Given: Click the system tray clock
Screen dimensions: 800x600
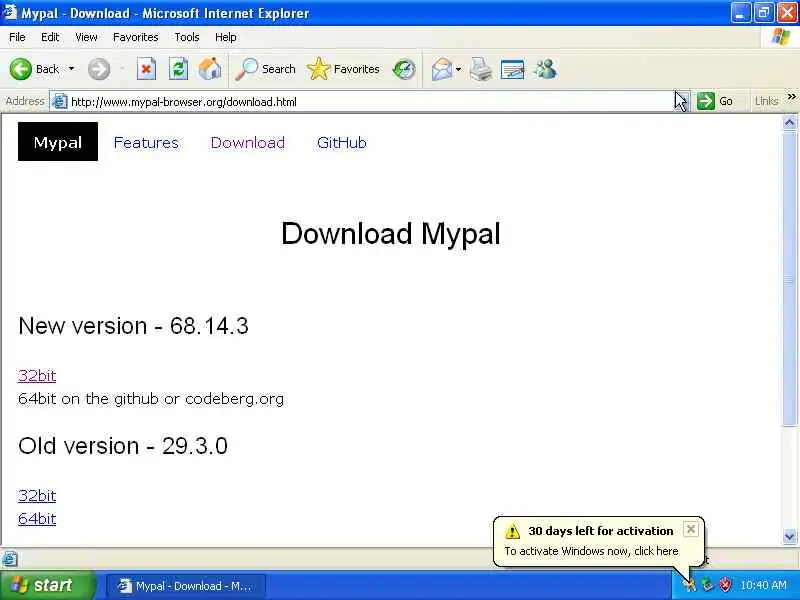Looking at the screenshot, I should click(x=763, y=585).
